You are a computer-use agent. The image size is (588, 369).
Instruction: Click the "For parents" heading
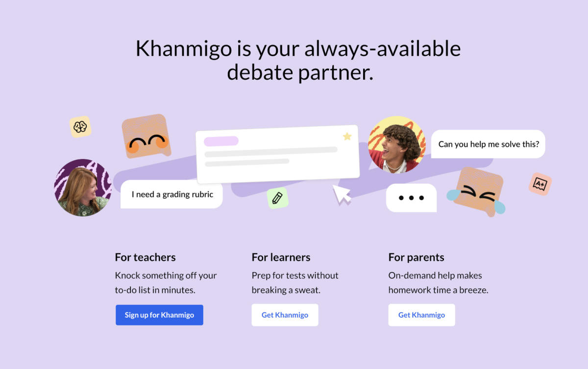[x=416, y=257]
